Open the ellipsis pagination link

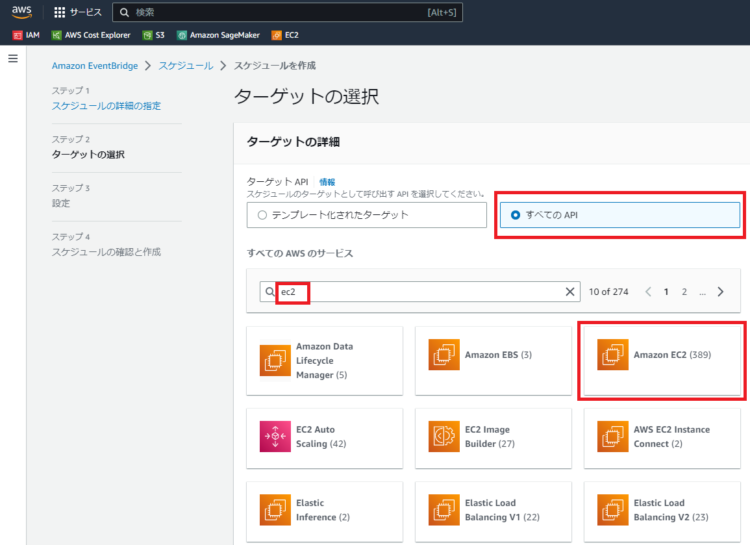point(702,292)
